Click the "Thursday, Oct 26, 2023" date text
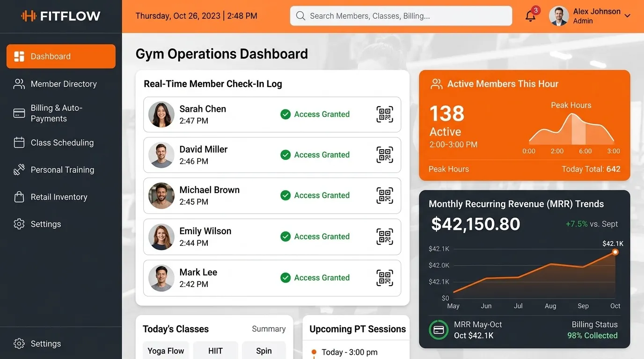644x359 pixels. click(178, 16)
